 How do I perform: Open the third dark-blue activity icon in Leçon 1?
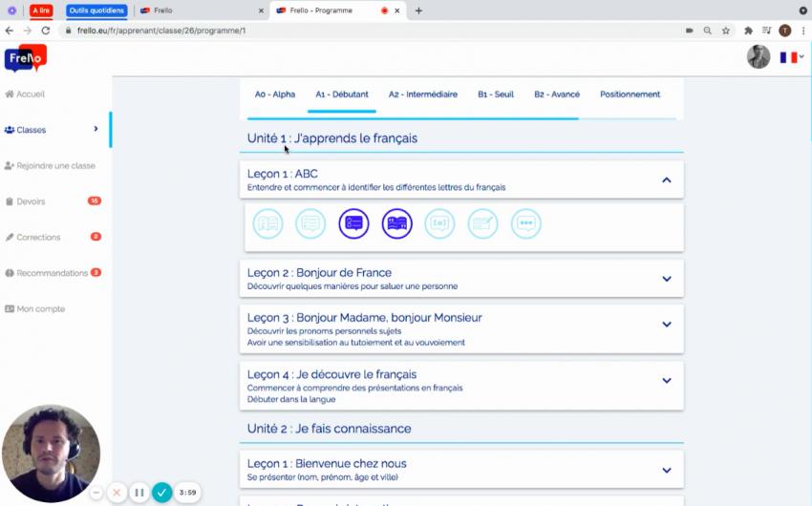[x=353, y=223]
